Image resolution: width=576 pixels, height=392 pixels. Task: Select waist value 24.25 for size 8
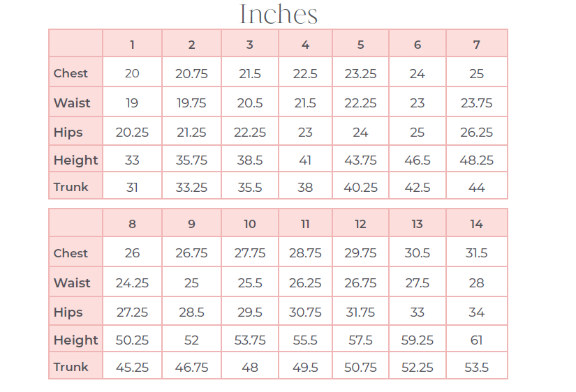point(132,283)
